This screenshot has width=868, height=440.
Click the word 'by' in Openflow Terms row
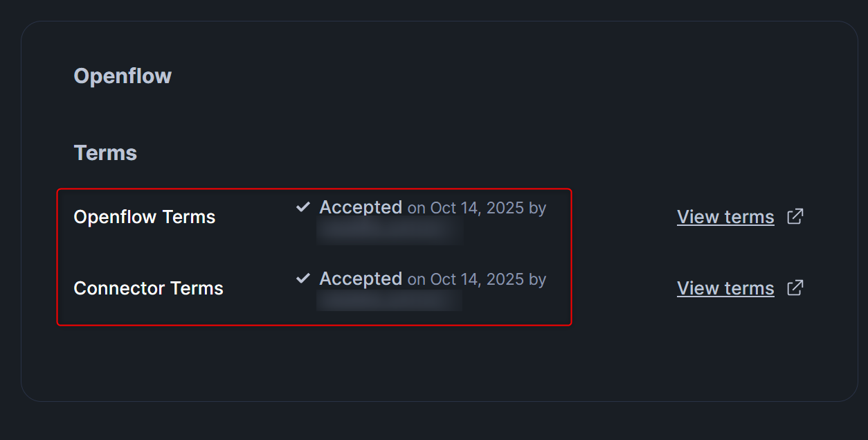click(x=538, y=208)
